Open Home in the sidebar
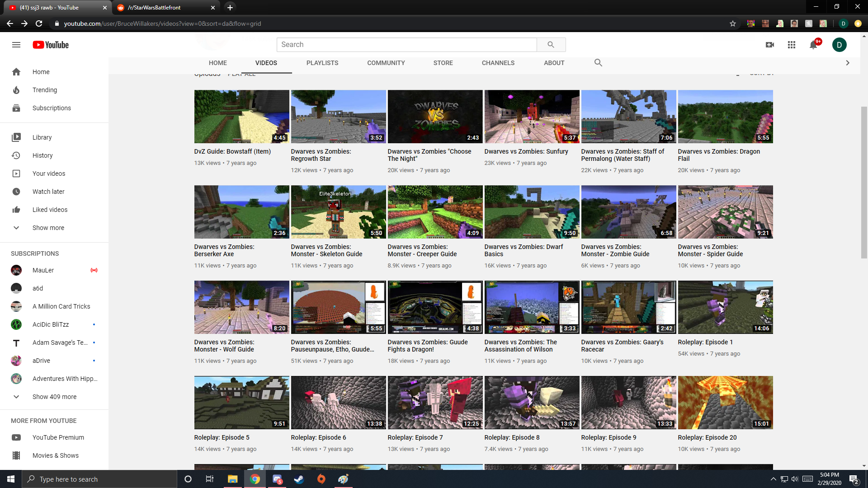868x488 pixels. pyautogui.click(x=54, y=72)
